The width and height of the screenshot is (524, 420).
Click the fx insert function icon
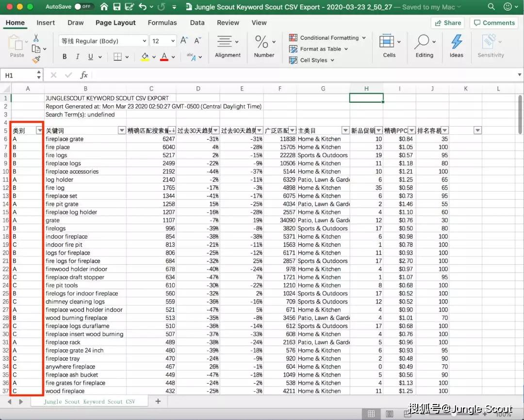pyautogui.click(x=83, y=75)
